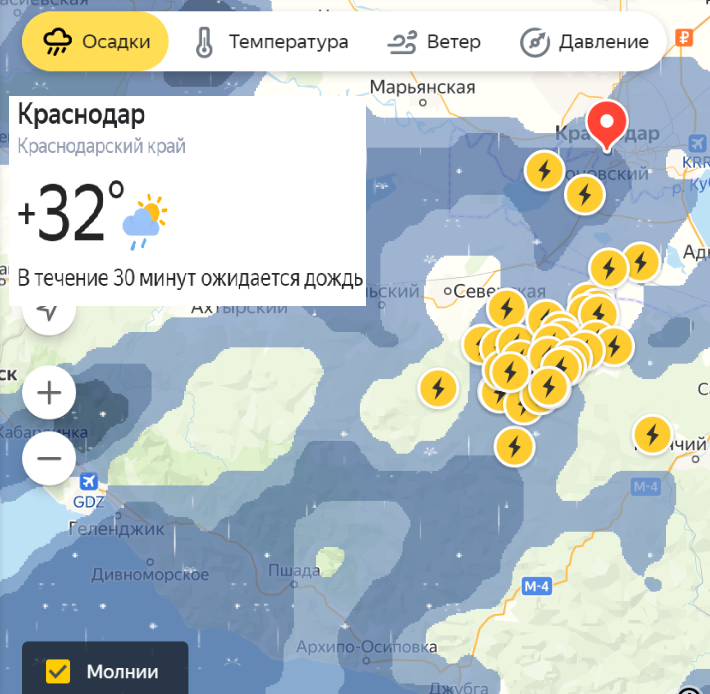Click the isolated lightning marker west of the cluster
The image size is (710, 694).
tap(438, 388)
